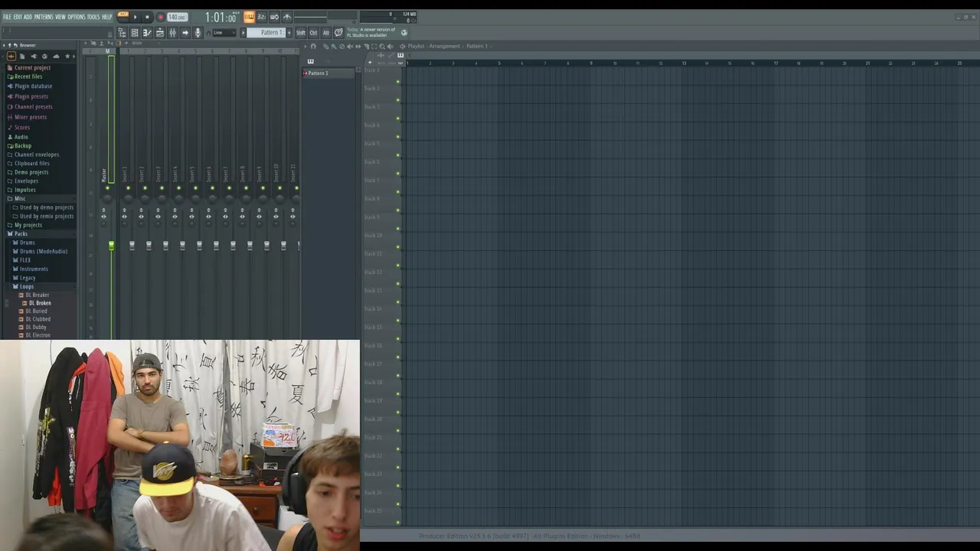Collapse the Loops folder
Image resolution: width=980 pixels, height=551 pixels.
click(x=27, y=286)
